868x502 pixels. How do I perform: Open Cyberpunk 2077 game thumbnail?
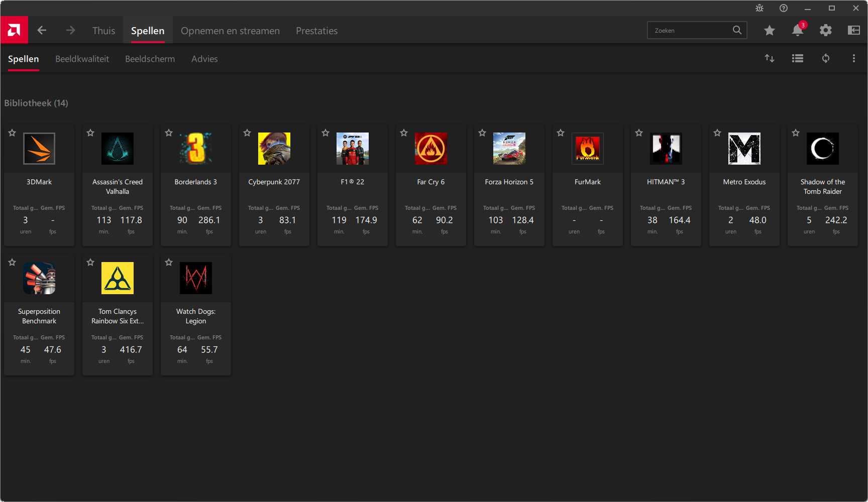tap(274, 149)
